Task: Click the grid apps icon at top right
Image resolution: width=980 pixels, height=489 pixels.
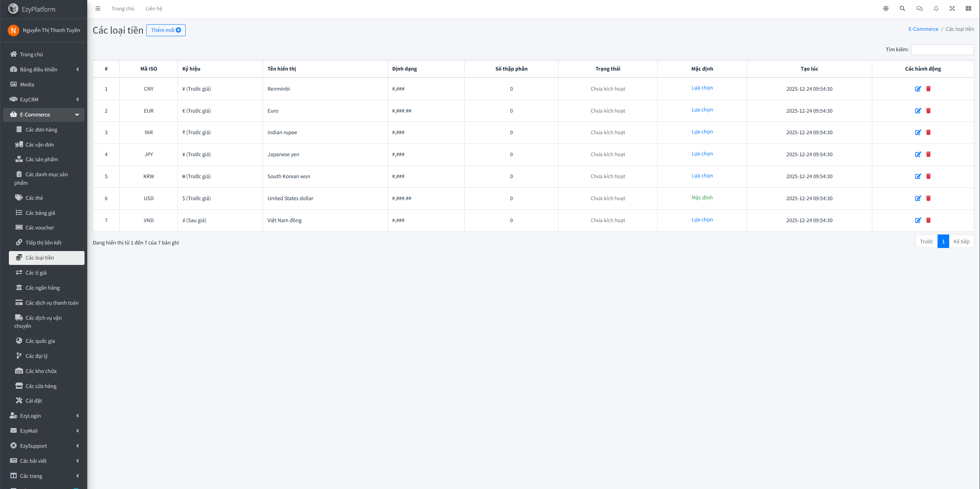Action: [968, 8]
